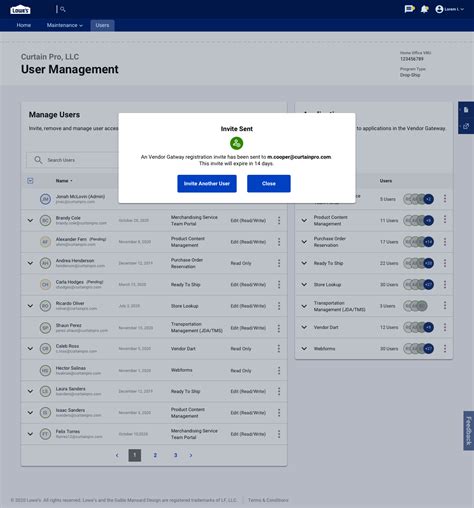This screenshot has height=508, width=474.
Task: Open options menu for Hector Salinas
Action: pyautogui.click(x=279, y=371)
